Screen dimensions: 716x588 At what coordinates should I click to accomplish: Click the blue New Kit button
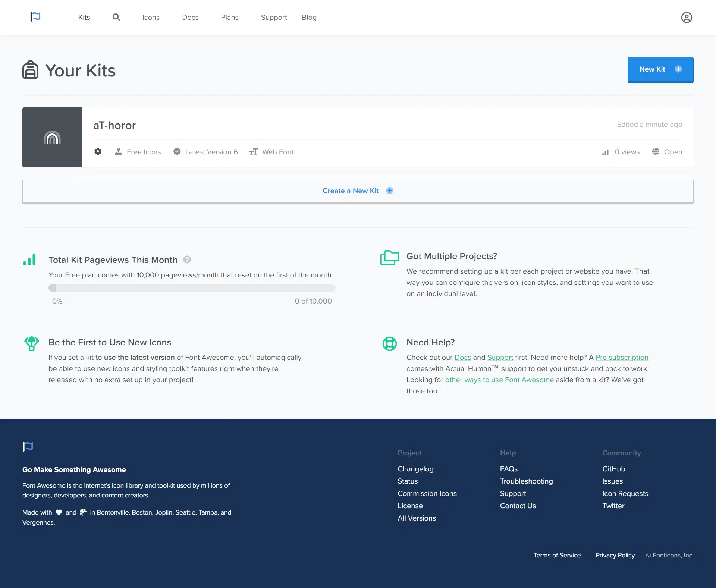tap(660, 70)
